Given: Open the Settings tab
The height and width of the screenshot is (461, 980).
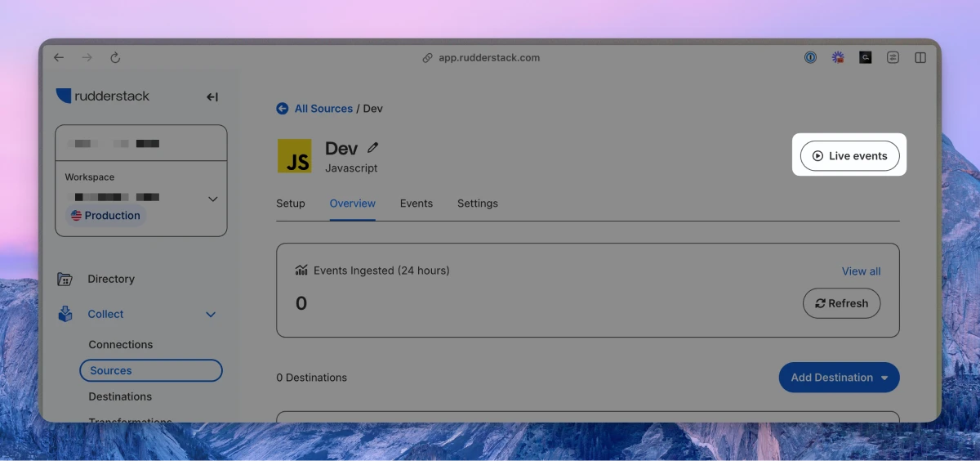Looking at the screenshot, I should tap(478, 204).
